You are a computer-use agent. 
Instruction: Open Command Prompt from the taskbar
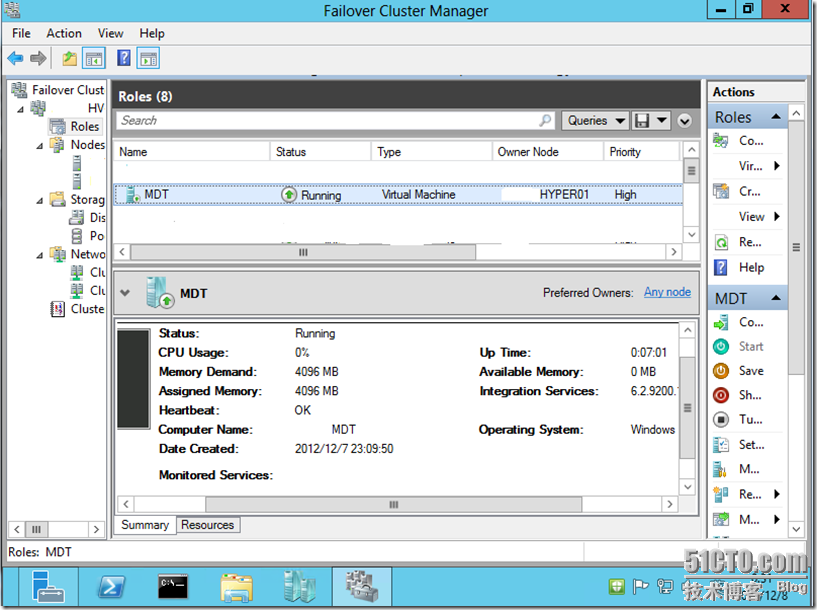point(173,587)
